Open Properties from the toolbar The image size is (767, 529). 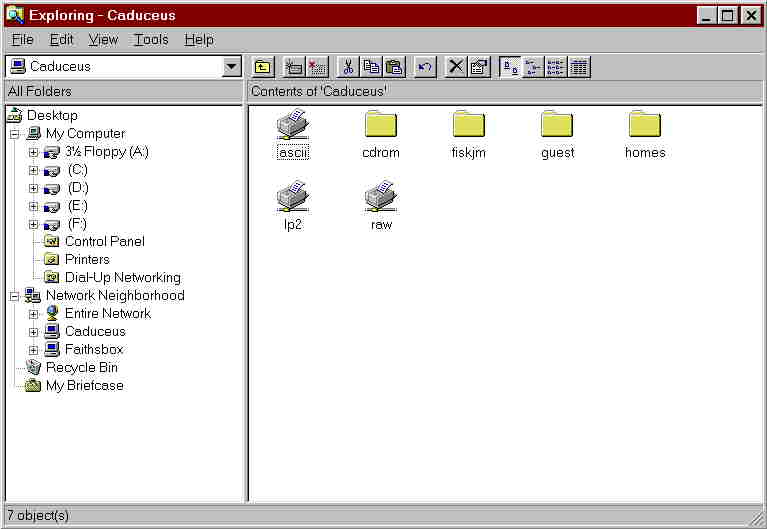[x=479, y=67]
